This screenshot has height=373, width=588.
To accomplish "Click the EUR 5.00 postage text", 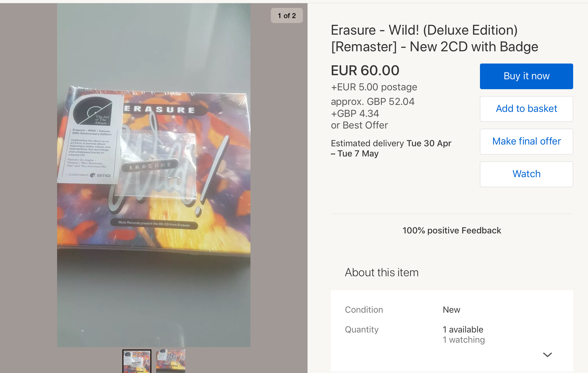I will [374, 87].
